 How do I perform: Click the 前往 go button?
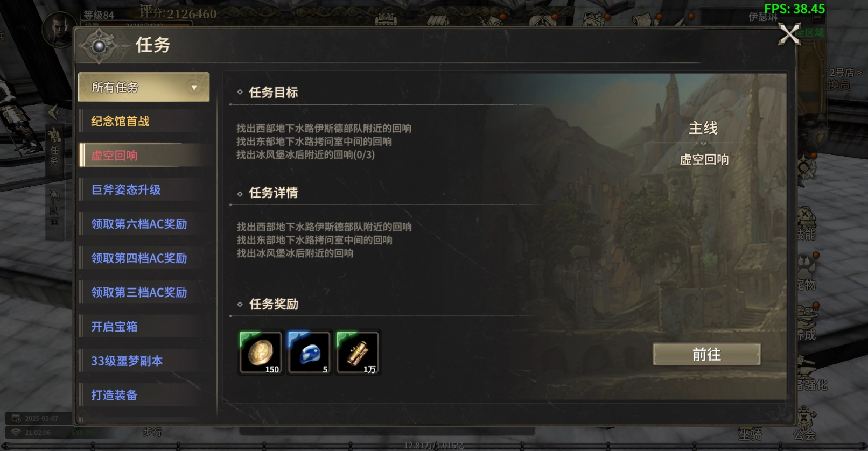point(706,354)
